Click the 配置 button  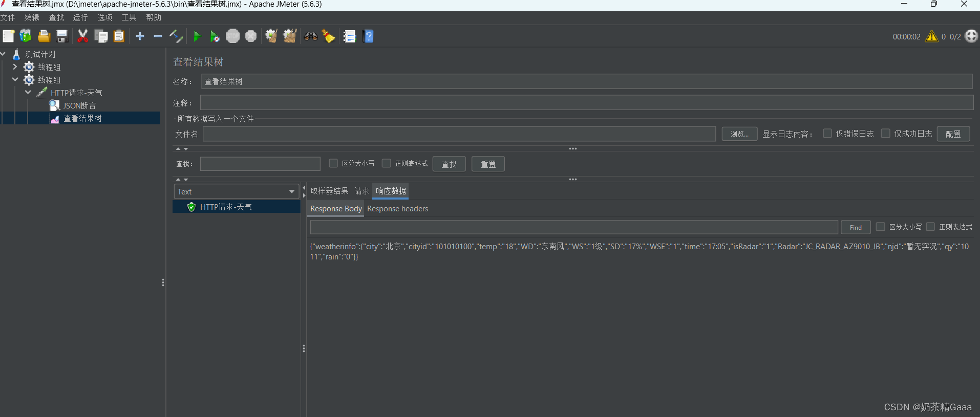[x=953, y=134]
